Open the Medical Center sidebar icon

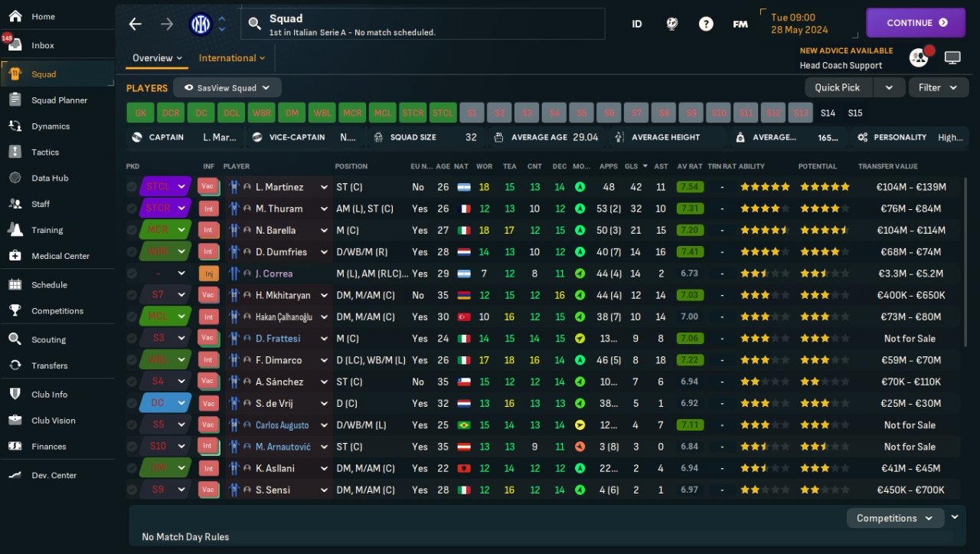click(x=15, y=256)
